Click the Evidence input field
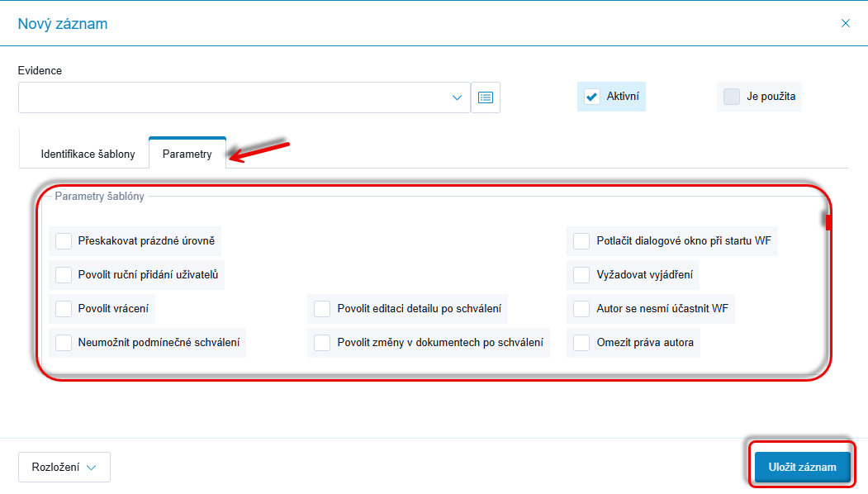Viewport: 868px width, 494px height. 231,97
